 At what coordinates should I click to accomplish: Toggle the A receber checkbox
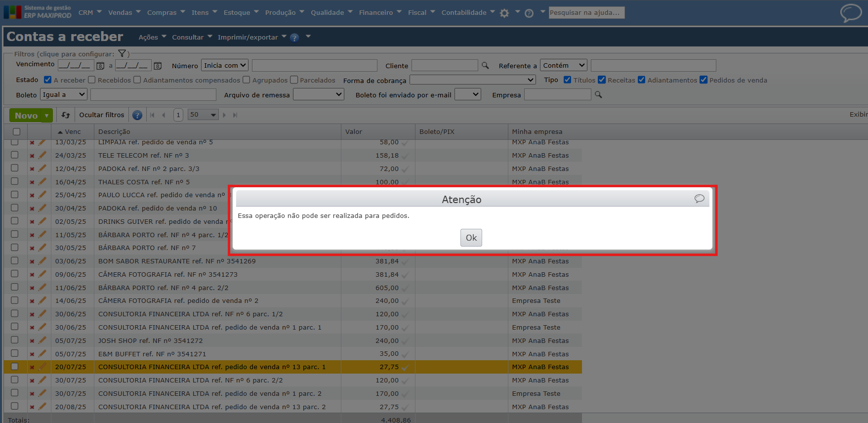click(x=48, y=80)
